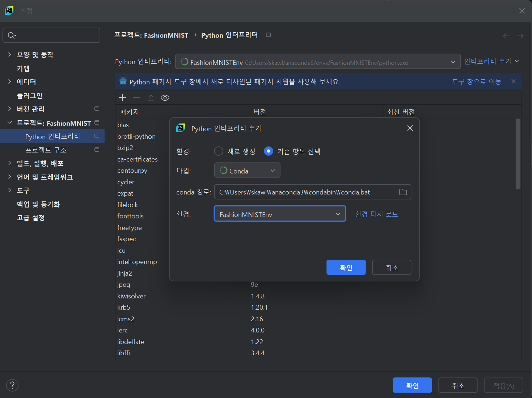Click the conda 경로 path input field

tap(313, 192)
